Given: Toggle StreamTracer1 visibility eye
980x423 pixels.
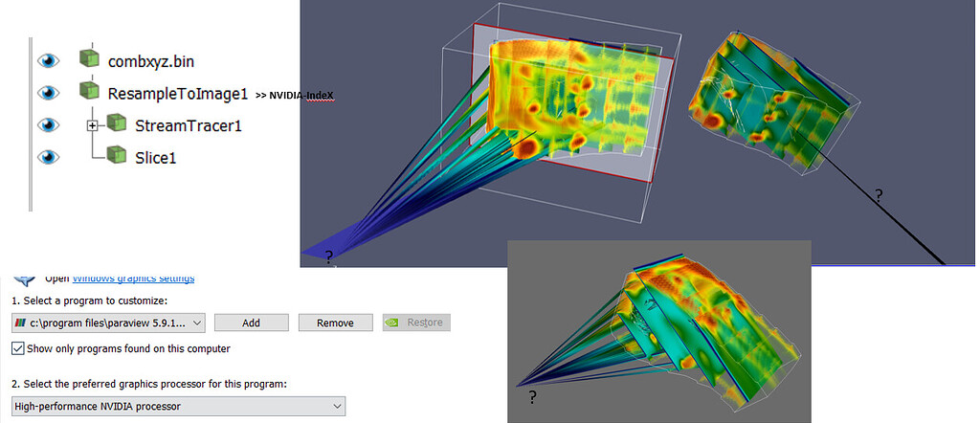Looking at the screenshot, I should pos(48,124).
